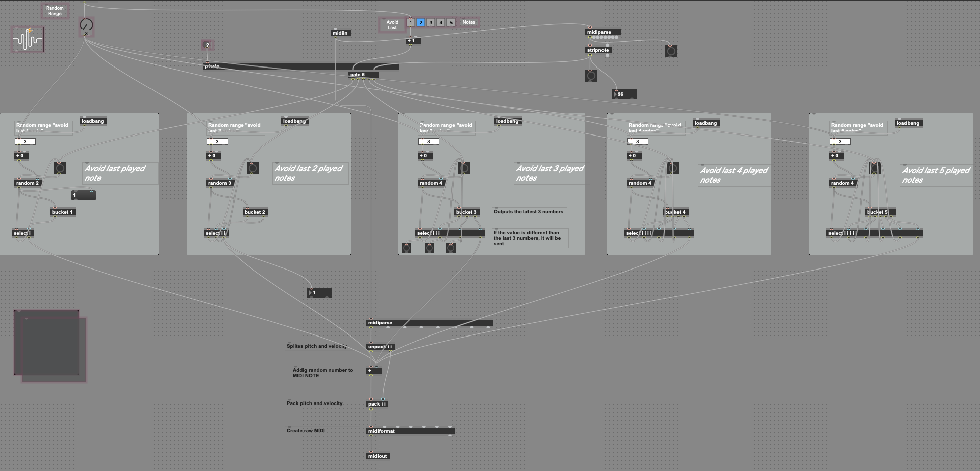Viewport: 980px width, 471px height.
Task: Select the stripnote object
Action: coord(598,50)
